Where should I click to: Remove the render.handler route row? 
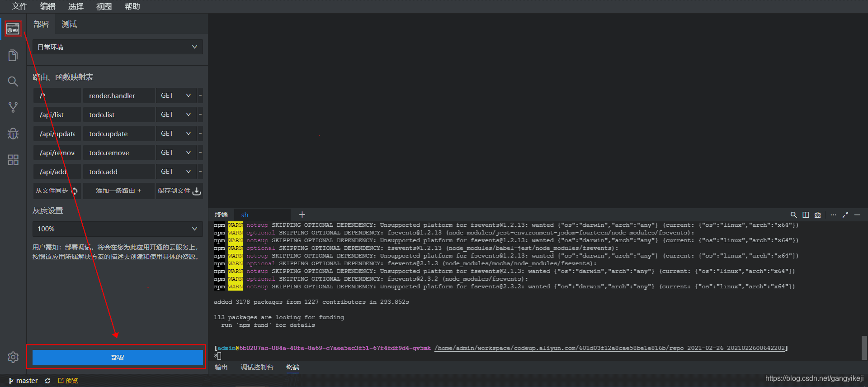coord(200,96)
